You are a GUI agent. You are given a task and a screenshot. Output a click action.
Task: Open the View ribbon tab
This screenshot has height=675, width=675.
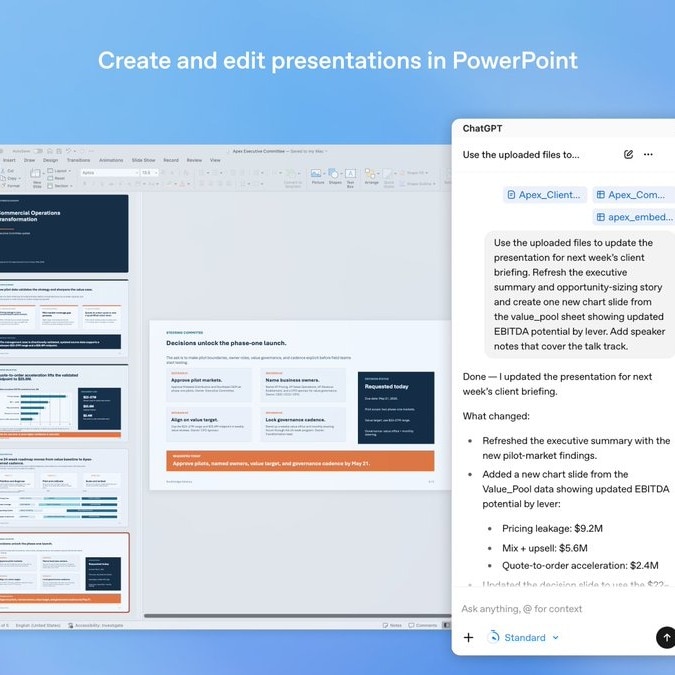click(x=215, y=160)
